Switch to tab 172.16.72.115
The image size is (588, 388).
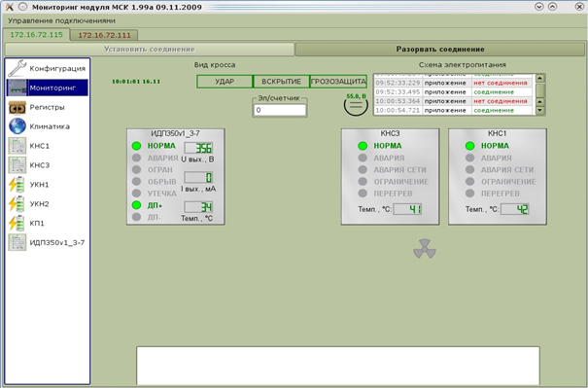click(x=36, y=35)
